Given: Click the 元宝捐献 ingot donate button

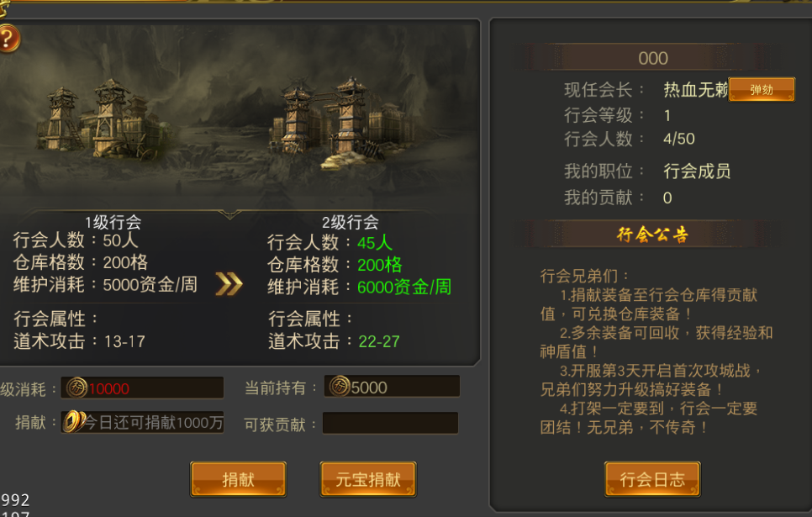Looking at the screenshot, I should coord(368,479).
